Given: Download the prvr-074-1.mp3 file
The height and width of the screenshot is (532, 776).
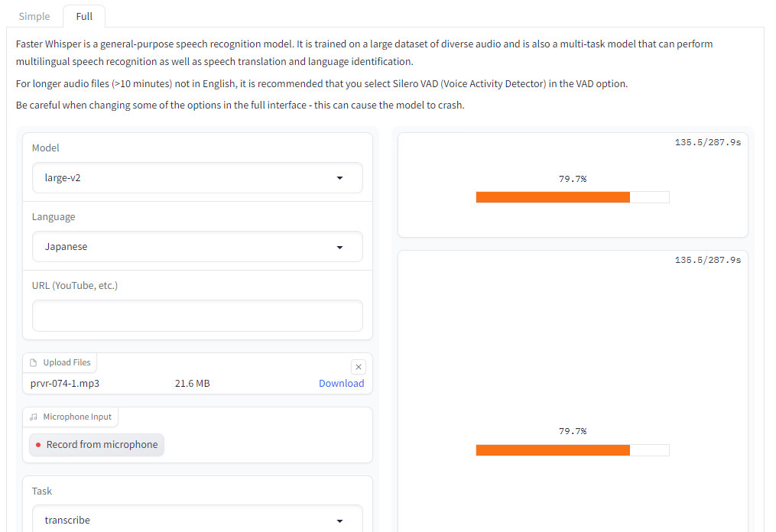Looking at the screenshot, I should (341, 383).
